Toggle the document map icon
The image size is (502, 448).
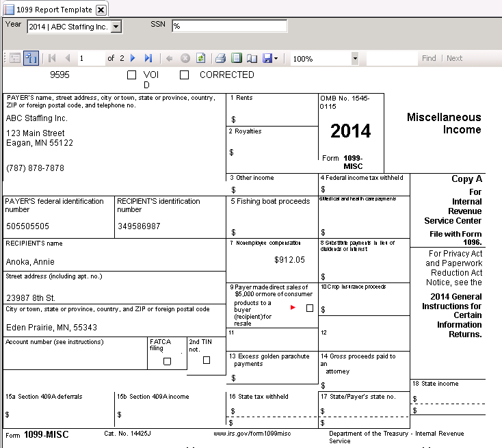coord(15,58)
